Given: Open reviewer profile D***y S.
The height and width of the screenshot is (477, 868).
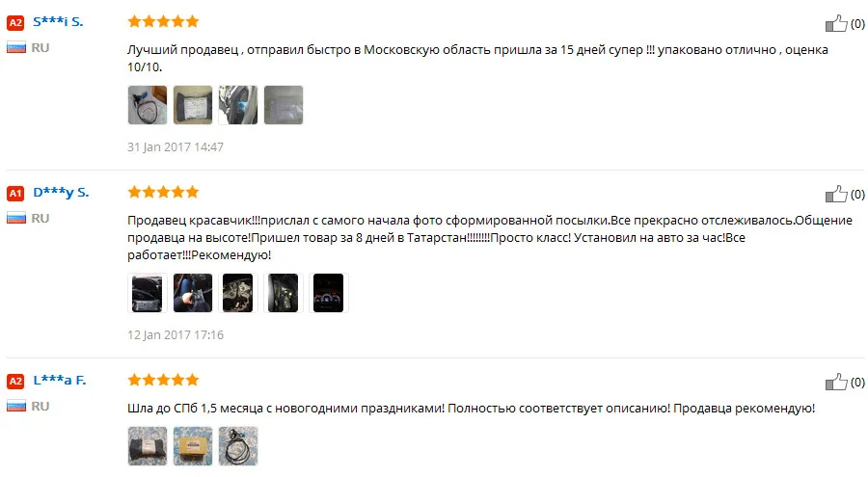Looking at the screenshot, I should 61,193.
